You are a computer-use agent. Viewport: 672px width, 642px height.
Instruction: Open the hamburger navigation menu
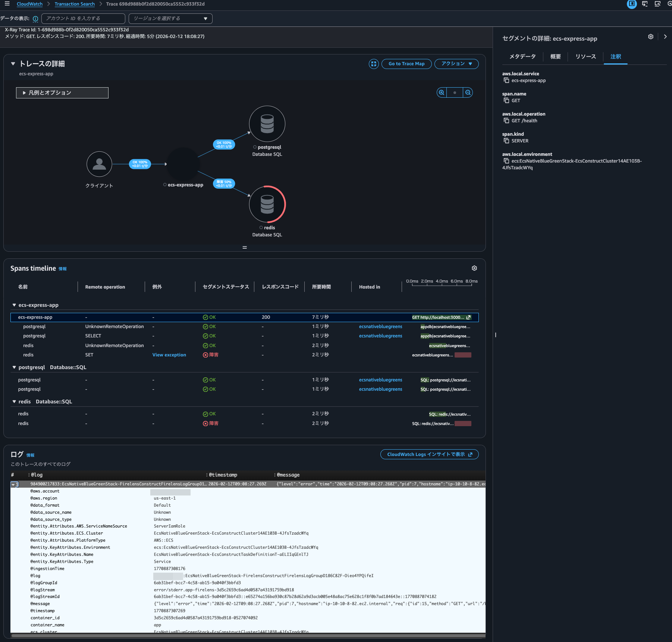7,4
